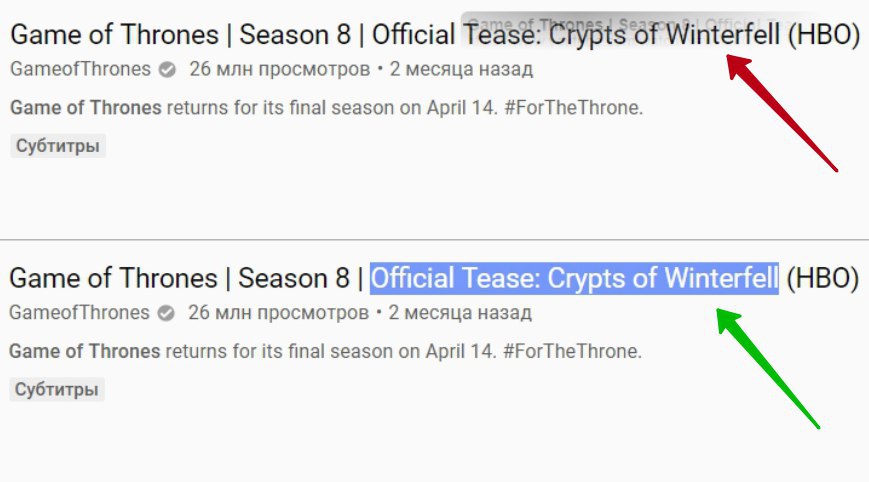The height and width of the screenshot is (482, 869).
Task: Click the second result's description text
Action: pos(300,351)
